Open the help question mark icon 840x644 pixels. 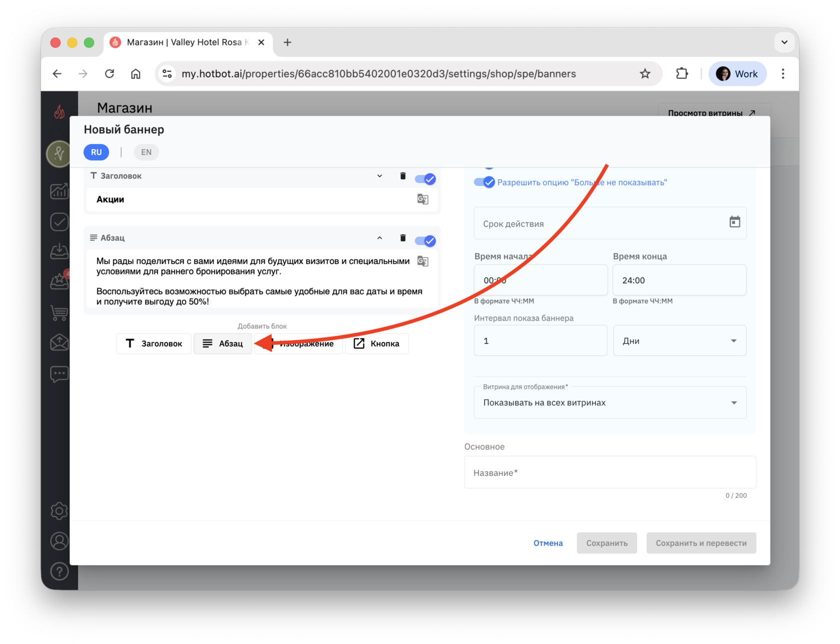point(59,571)
